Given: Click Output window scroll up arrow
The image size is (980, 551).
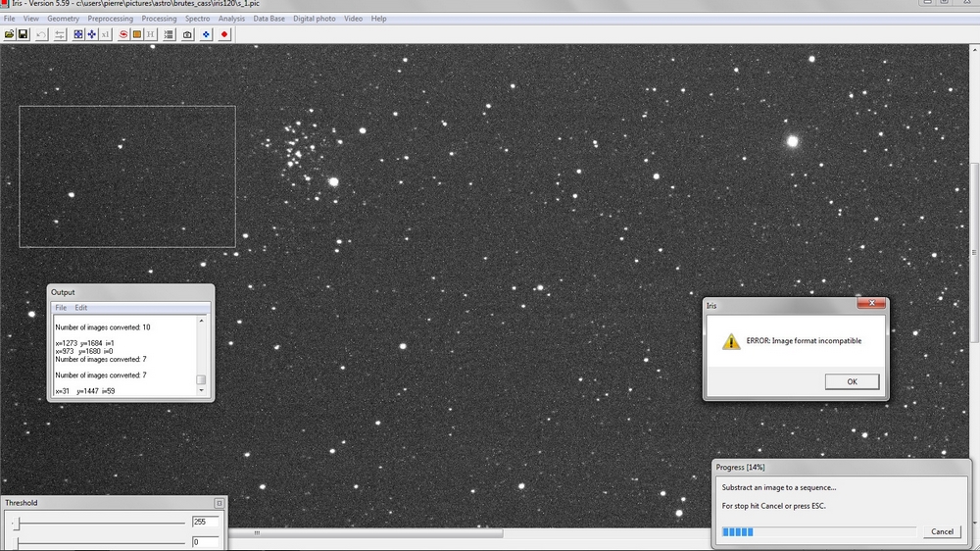Looking at the screenshot, I should click(201, 321).
